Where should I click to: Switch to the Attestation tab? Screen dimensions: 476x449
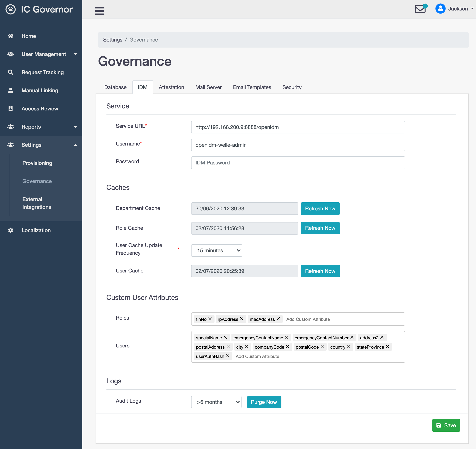point(171,87)
